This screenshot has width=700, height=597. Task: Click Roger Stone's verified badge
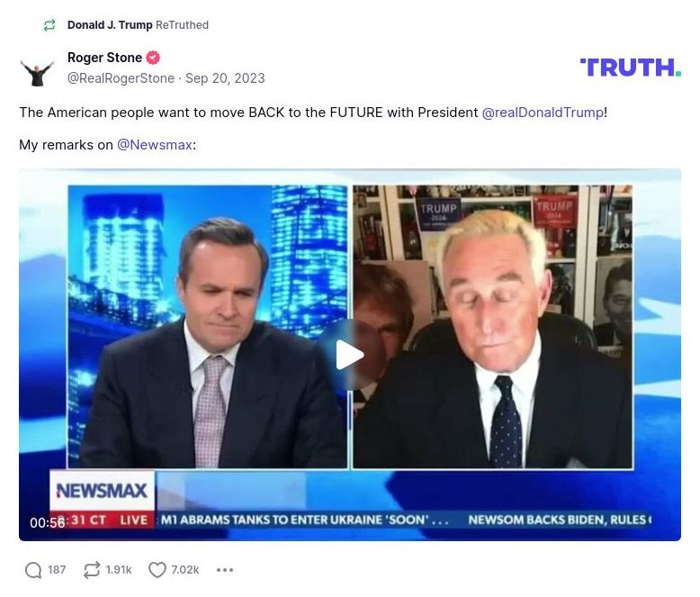(x=153, y=58)
